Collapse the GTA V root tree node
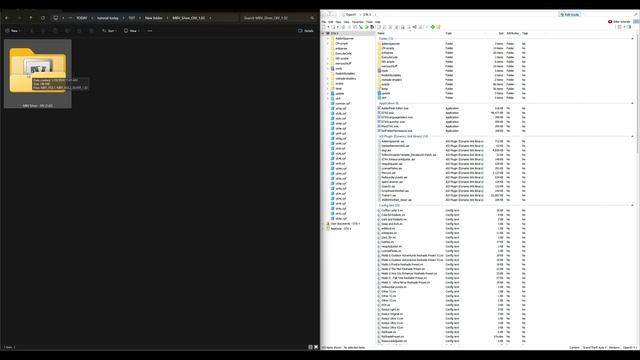Screen dimensions: 640x360 click(323, 33)
